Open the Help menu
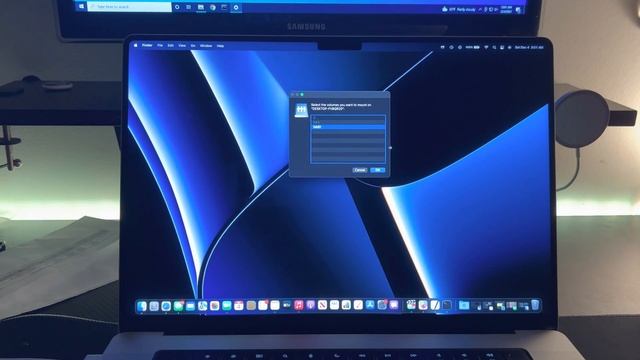 (x=220, y=46)
